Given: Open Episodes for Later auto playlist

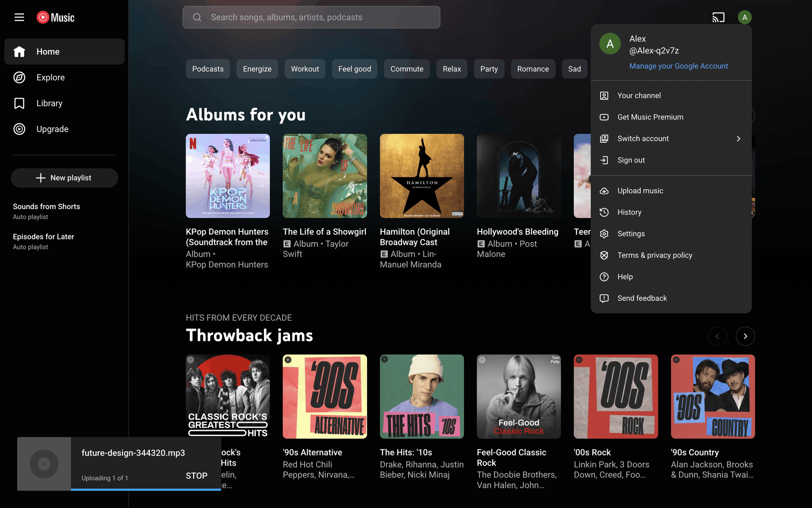Looking at the screenshot, I should click(64, 241).
